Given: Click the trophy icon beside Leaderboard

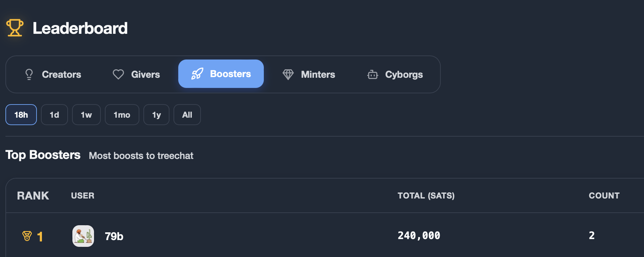Looking at the screenshot, I should (15, 28).
